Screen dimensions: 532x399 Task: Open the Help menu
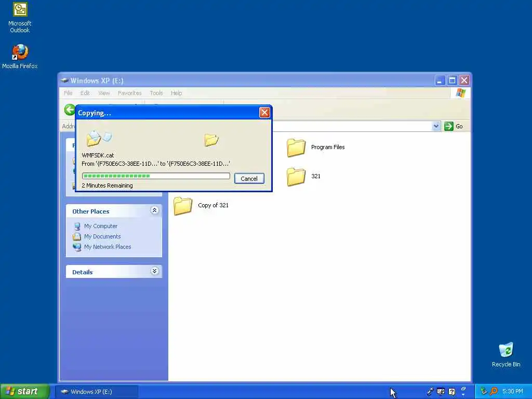177,93
